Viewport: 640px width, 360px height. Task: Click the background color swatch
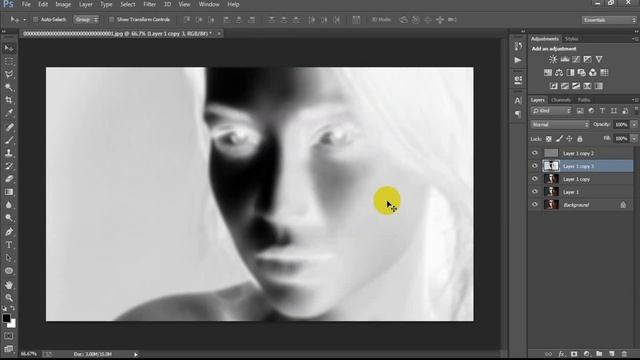[x=12, y=324]
